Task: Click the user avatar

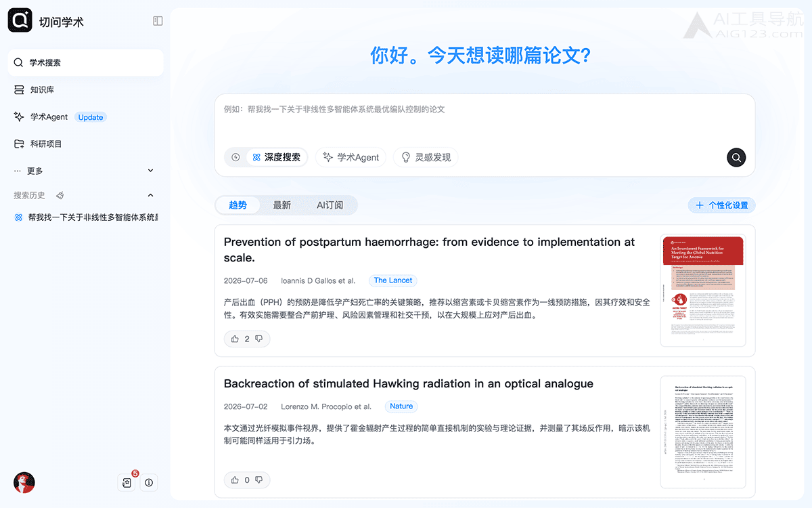Action: [24, 482]
